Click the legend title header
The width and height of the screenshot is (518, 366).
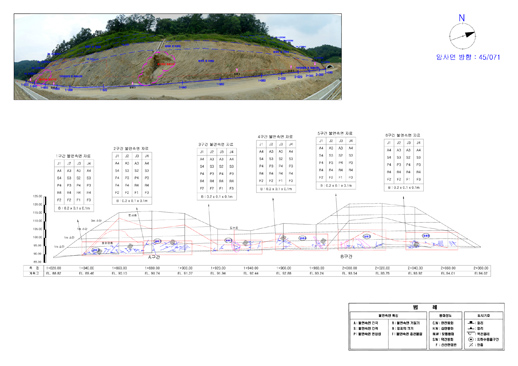coord(426,307)
